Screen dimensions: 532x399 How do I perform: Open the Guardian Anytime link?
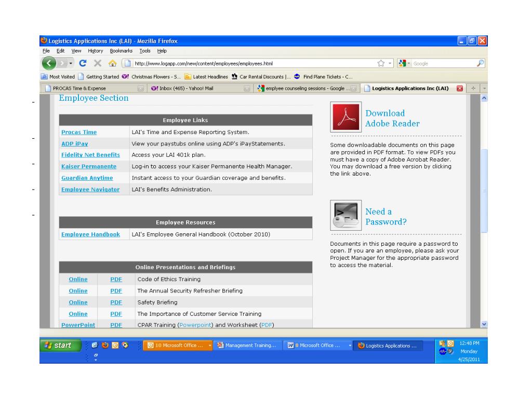[87, 178]
